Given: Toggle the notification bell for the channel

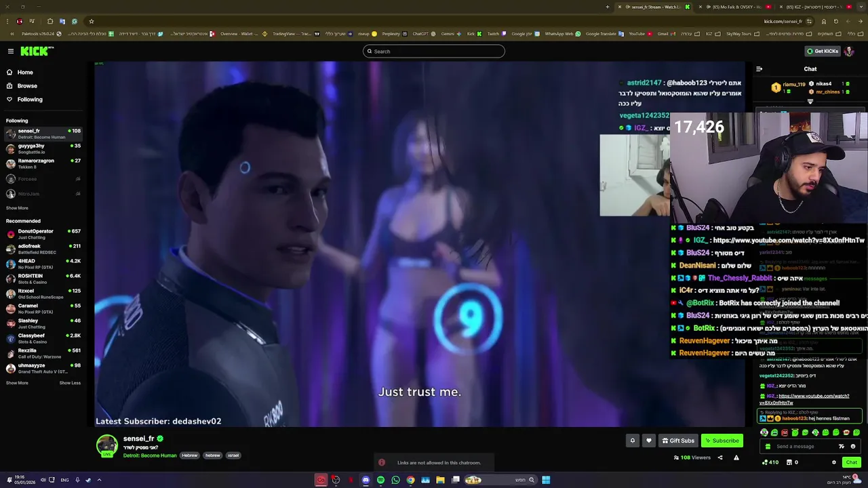Looking at the screenshot, I should tap(632, 441).
